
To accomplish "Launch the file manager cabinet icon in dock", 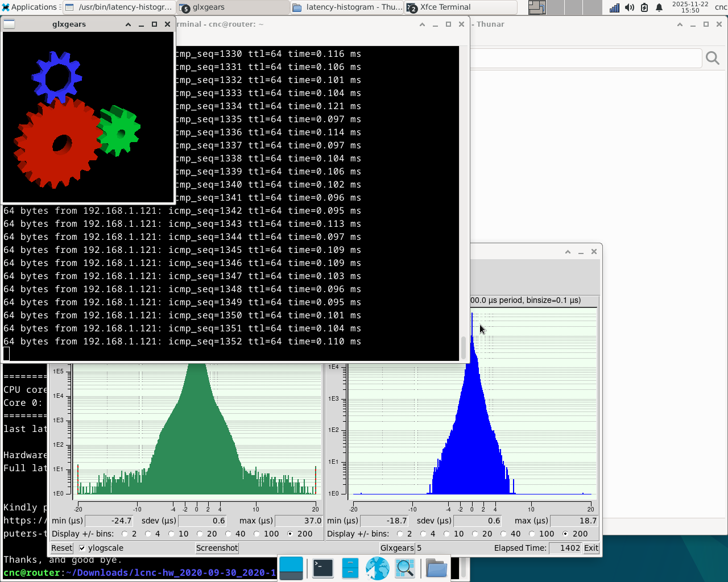I will coord(350,568).
